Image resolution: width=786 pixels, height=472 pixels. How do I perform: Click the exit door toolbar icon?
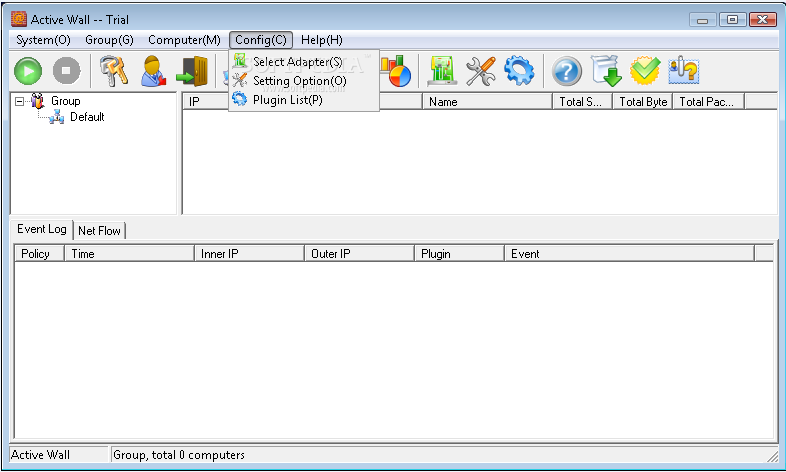[192, 72]
